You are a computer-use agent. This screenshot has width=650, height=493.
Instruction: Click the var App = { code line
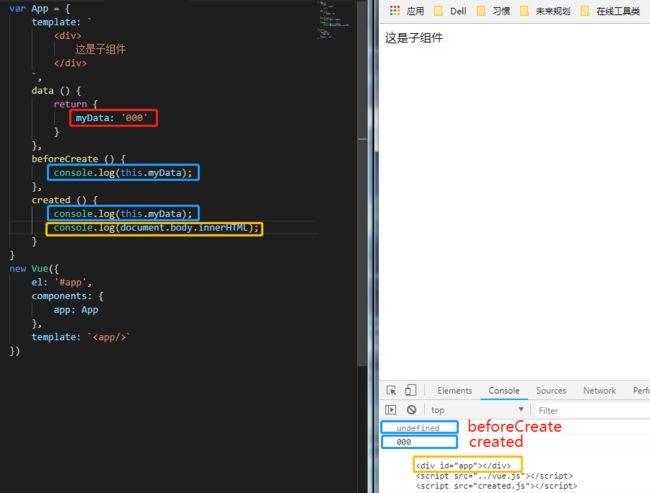40,9
